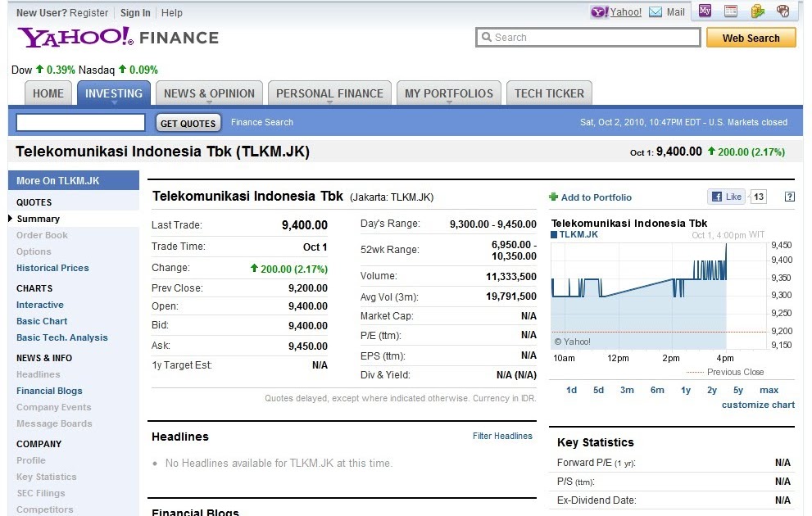812x516 pixels.
Task: Click the Dow 0.39% ticker text
Action: tap(43, 70)
